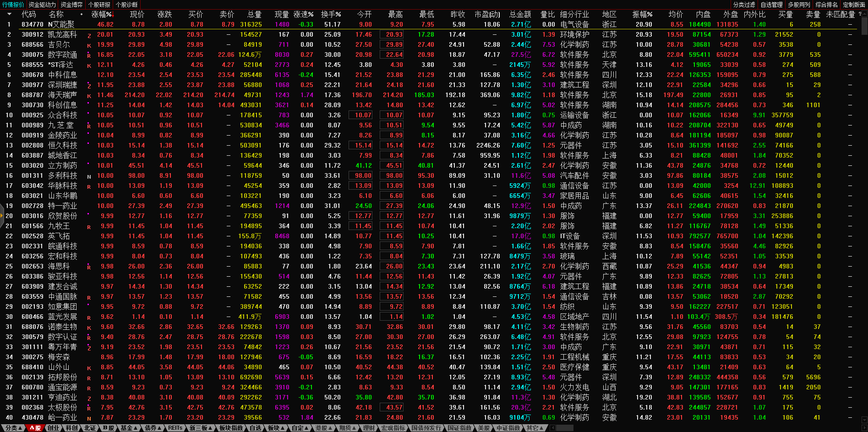This screenshot has width=868, height=432.
Task: Click the left scroll arrow on bottom tab bar
Action: coord(553,428)
